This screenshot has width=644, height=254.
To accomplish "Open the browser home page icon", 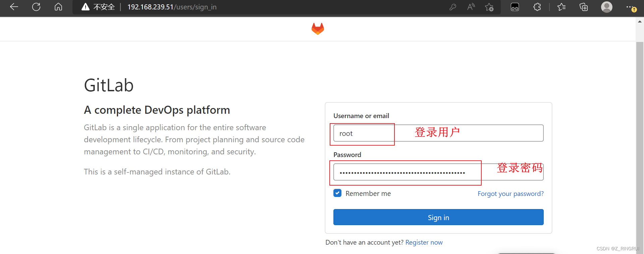I will coord(58,7).
